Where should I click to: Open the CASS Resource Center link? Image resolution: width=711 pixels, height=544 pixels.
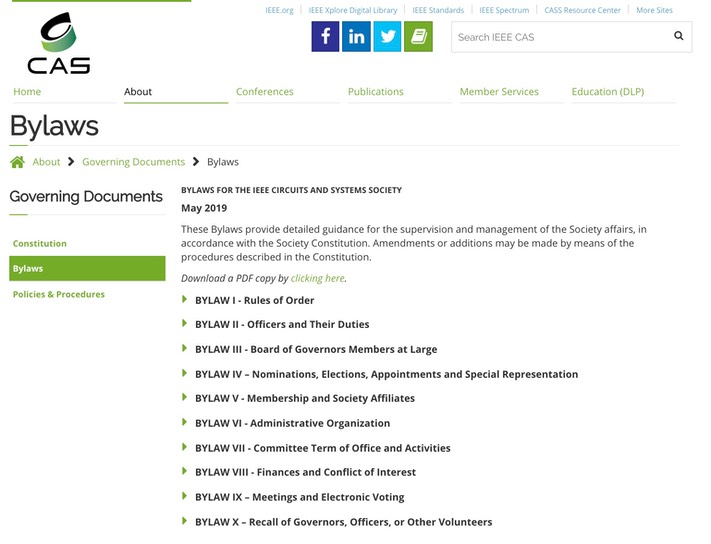[x=582, y=10]
